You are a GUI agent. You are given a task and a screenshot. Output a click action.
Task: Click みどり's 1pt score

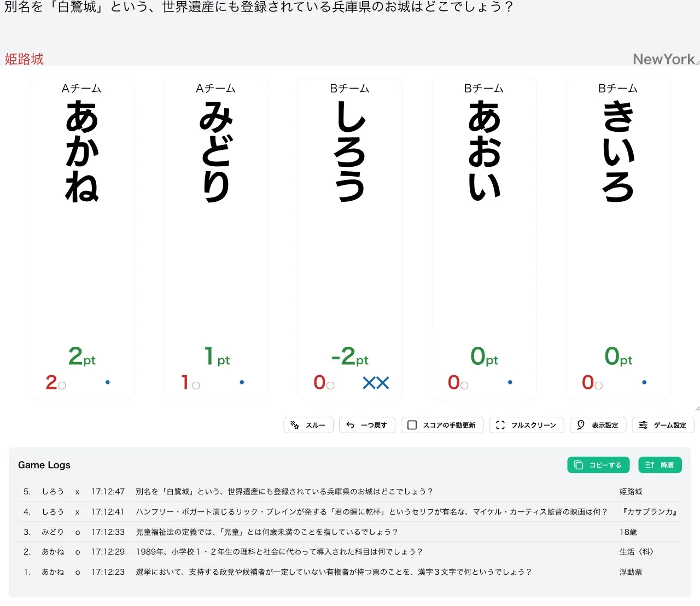pyautogui.click(x=217, y=357)
